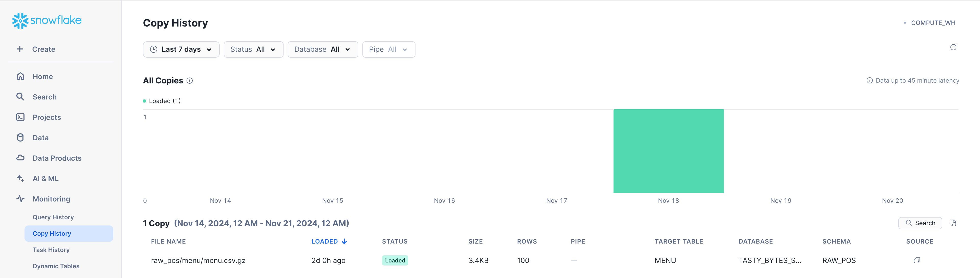This screenshot has height=278, width=980.
Task: Copy the source of menu.csv.gz row
Action: coord(917,260)
